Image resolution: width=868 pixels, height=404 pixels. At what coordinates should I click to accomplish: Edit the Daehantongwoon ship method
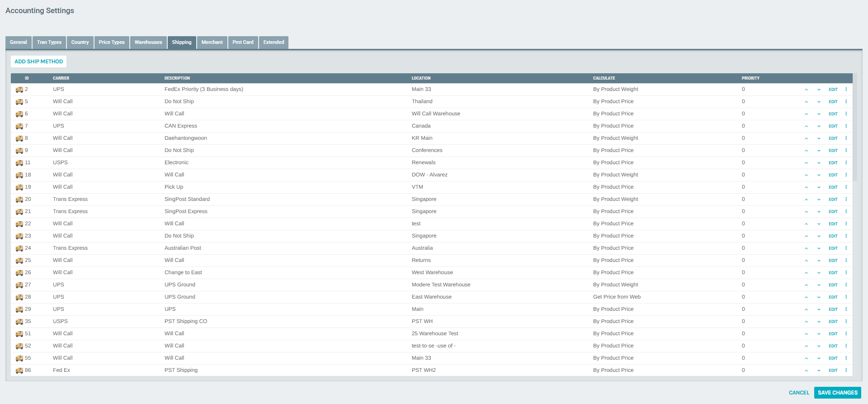point(833,138)
